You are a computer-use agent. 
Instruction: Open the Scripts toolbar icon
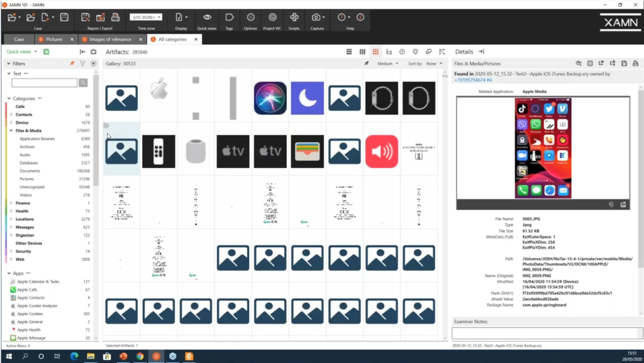[x=294, y=17]
